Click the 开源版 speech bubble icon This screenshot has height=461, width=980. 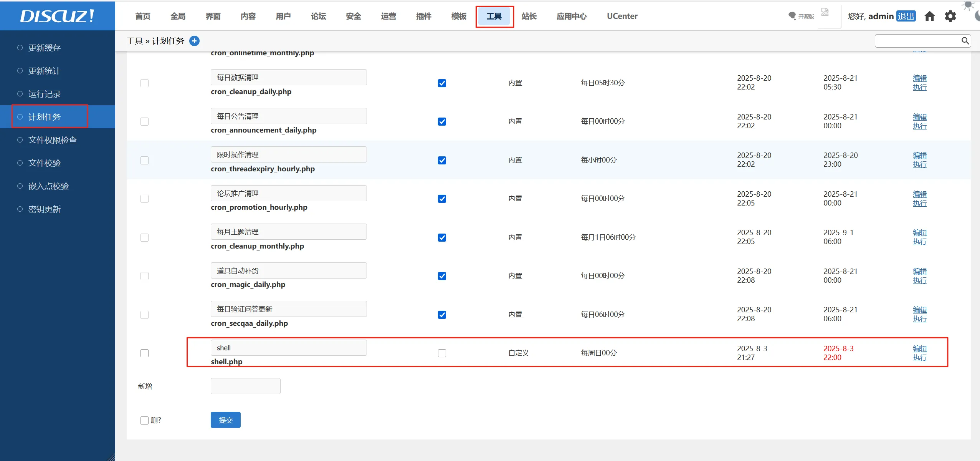(792, 16)
